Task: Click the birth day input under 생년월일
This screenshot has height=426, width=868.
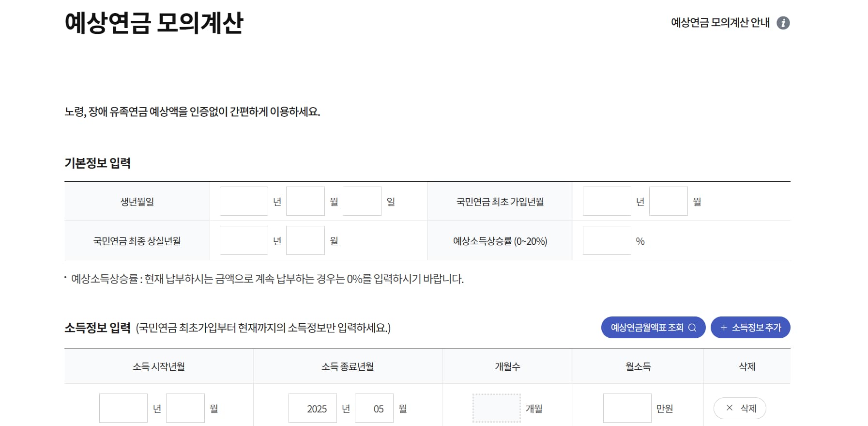Action: click(x=362, y=201)
